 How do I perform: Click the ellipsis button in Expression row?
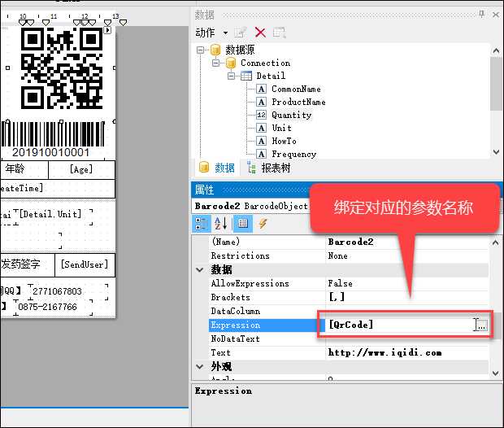click(x=481, y=325)
